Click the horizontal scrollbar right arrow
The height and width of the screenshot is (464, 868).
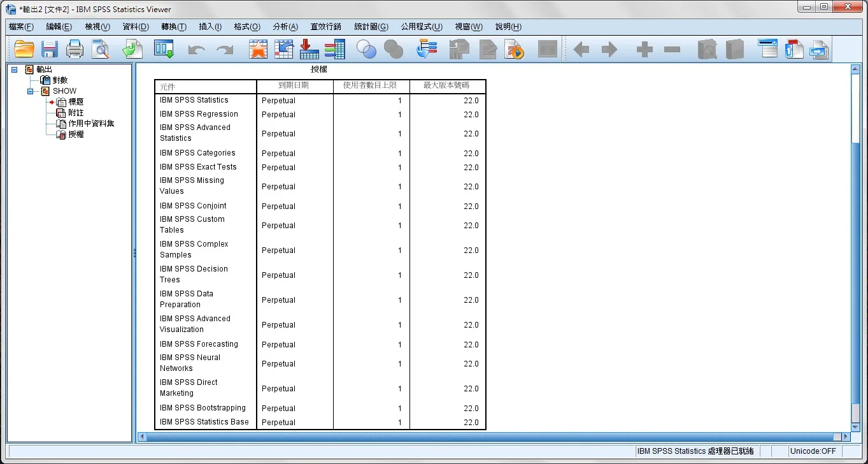[x=846, y=437]
